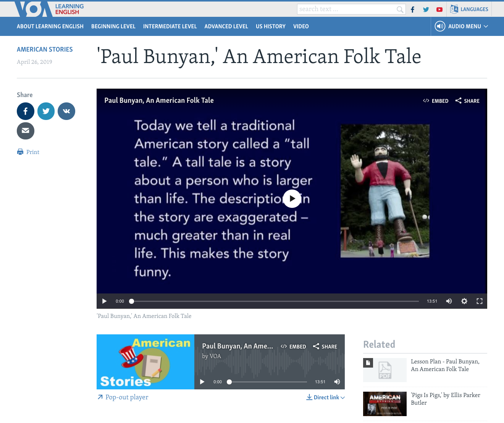Open the VOA Learning English Facebook page

[412, 9]
